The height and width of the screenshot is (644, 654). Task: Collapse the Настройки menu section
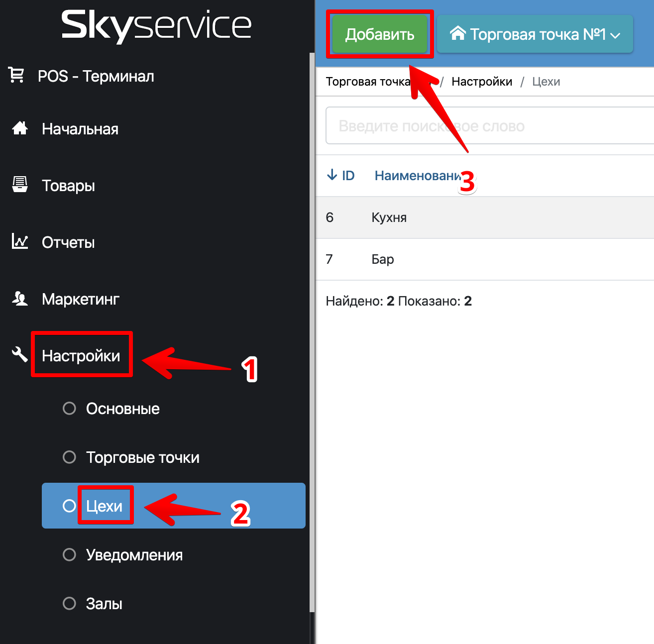[x=81, y=355]
